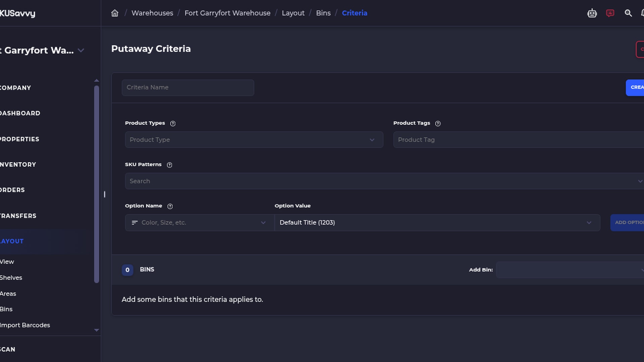Click the red outlined button by the title
This screenshot has height=362, width=644.
pos(640,49)
